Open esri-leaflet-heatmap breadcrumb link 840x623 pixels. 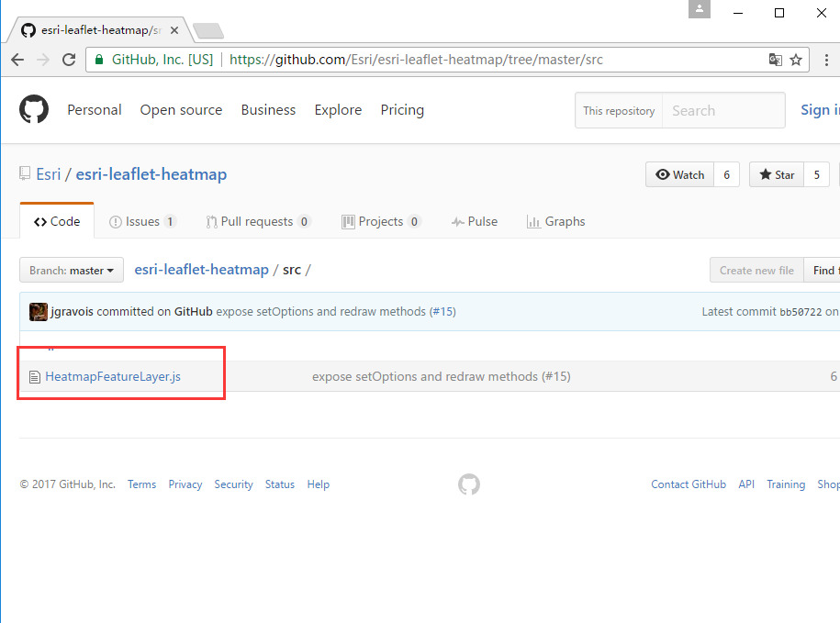click(x=201, y=269)
